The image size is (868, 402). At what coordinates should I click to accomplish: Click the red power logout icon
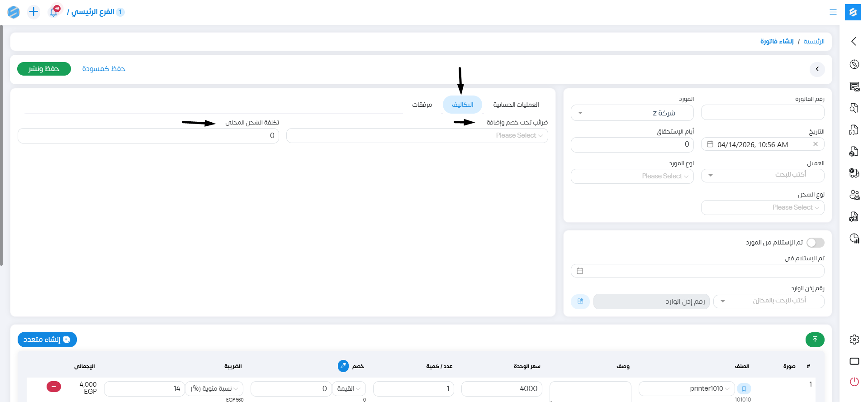click(x=854, y=382)
